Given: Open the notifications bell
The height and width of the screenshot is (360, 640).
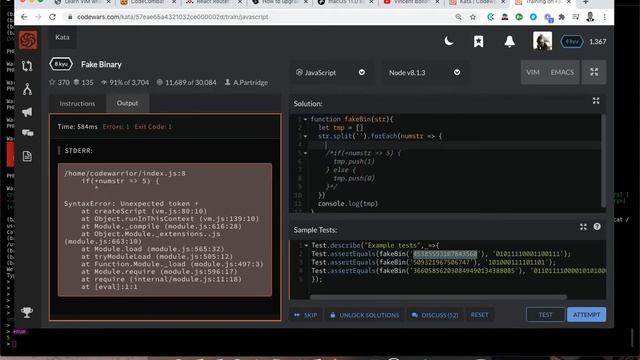Looking at the screenshot, I should [509, 41].
